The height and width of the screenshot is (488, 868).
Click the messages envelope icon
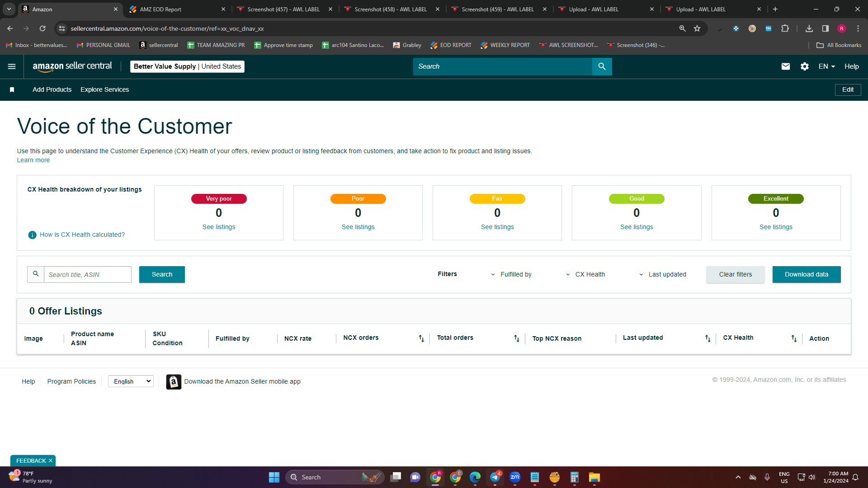pyautogui.click(x=786, y=66)
